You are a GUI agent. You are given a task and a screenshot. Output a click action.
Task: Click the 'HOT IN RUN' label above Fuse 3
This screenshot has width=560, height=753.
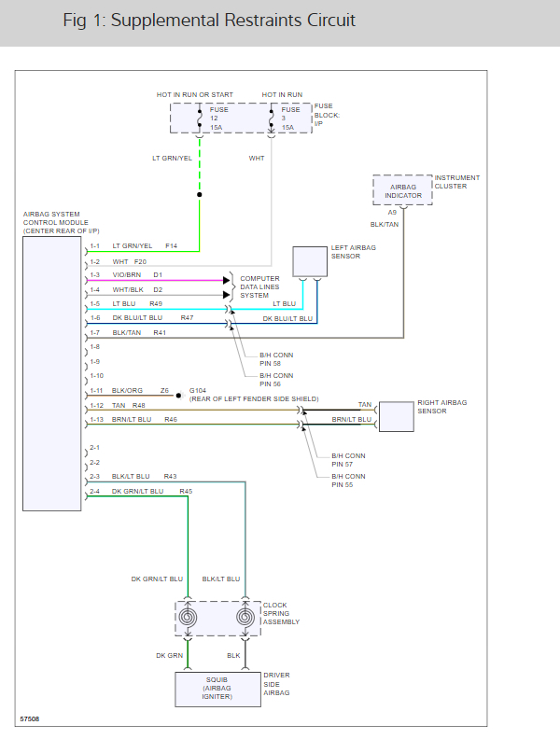click(282, 94)
